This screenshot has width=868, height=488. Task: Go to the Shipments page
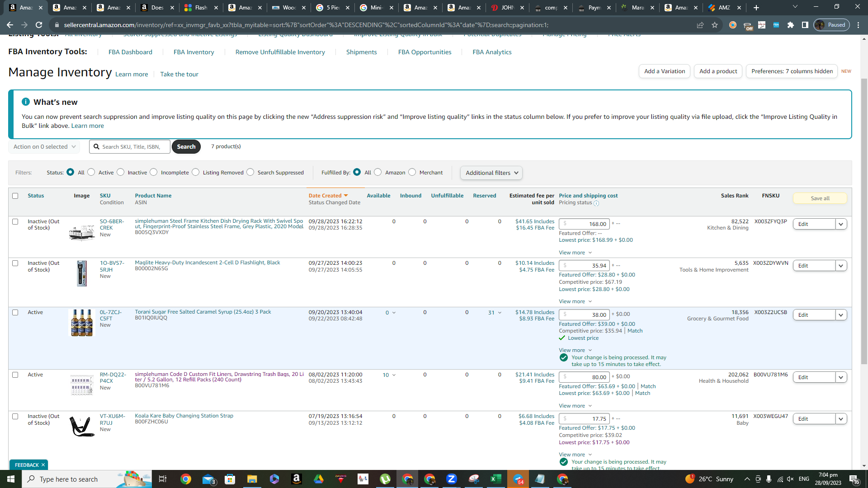pos(362,52)
